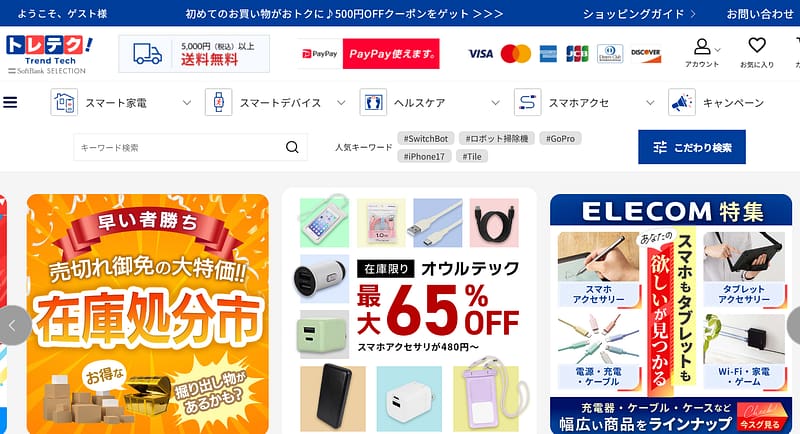Screen dimensions: 800x434
Task: Select the #GoPro keyword tag
Action: [560, 138]
